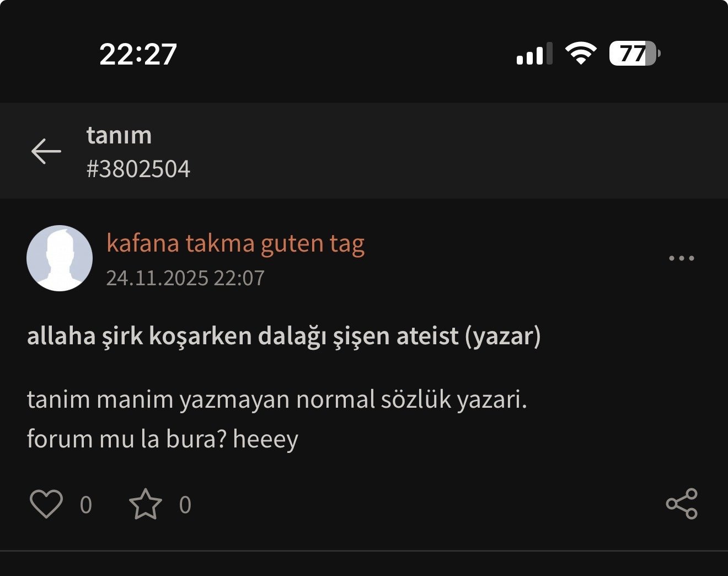Tap the line forum mu la bura? heeey
728x576 pixels.
click(x=162, y=439)
